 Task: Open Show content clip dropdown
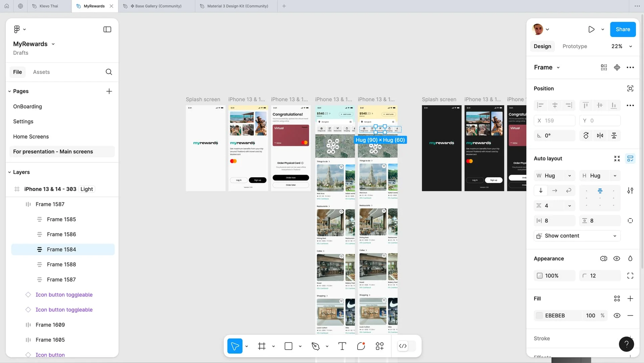point(577,236)
